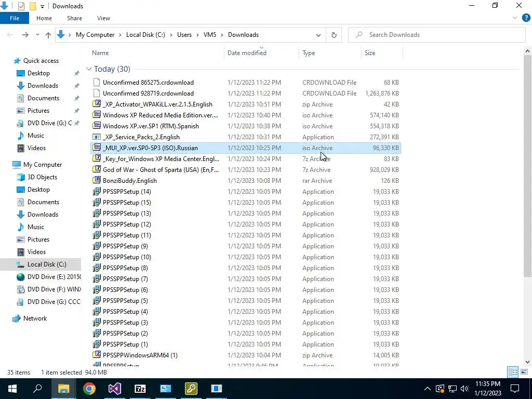This screenshot has width=532, height=399.
Task: Open the key-shaped app on the taskbar
Action: [x=191, y=389]
